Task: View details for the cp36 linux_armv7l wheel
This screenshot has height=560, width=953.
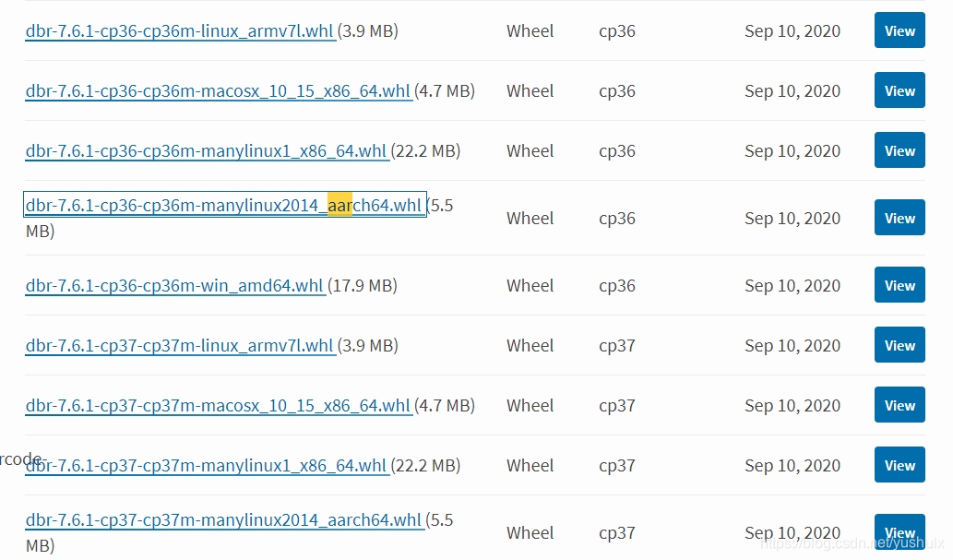Action: tap(899, 30)
